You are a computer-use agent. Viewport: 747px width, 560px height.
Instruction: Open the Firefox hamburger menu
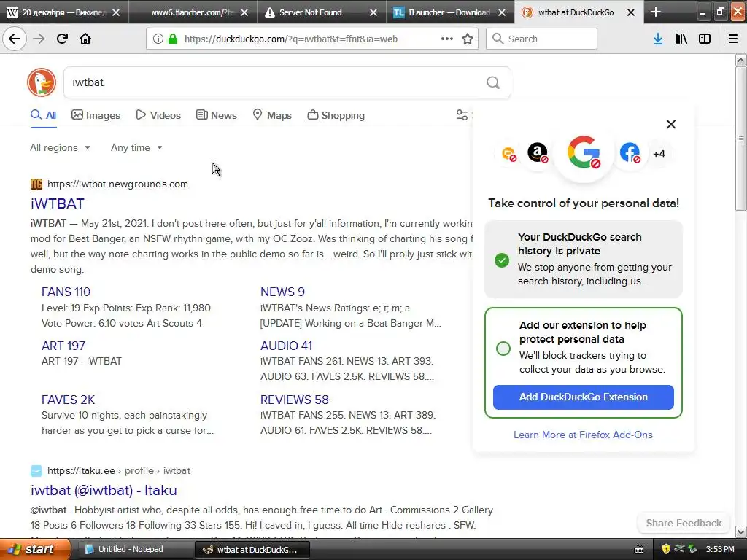(732, 39)
